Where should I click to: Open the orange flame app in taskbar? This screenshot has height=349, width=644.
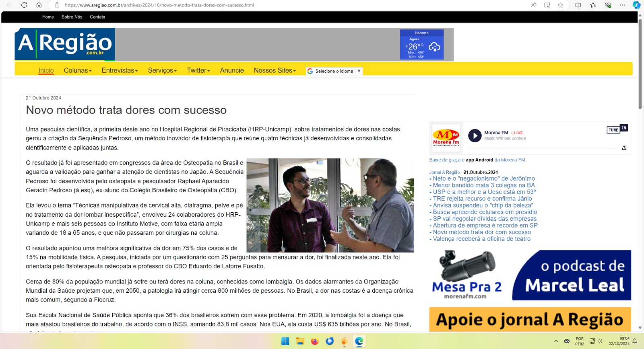344,341
